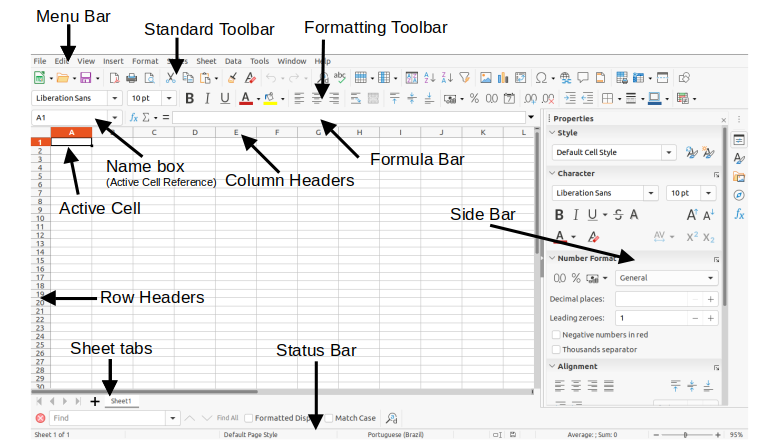The image size is (759, 446).
Task: Open the Data menu
Action: (x=233, y=61)
